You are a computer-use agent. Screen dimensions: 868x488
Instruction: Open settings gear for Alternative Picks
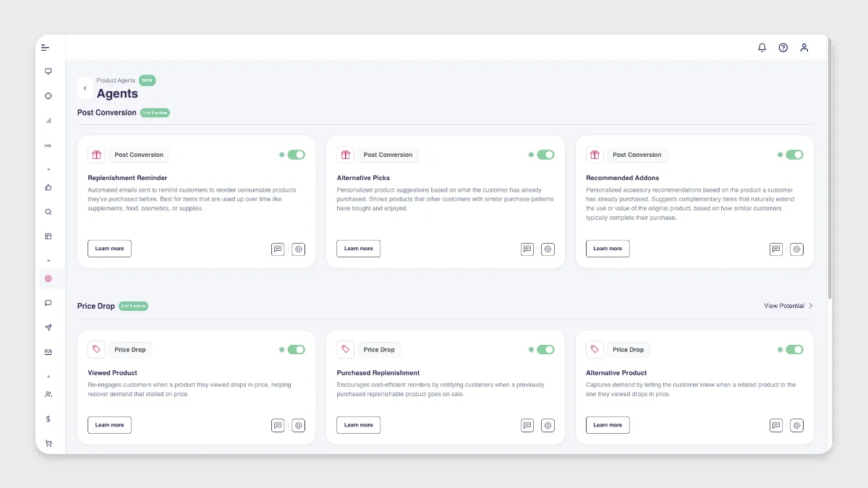(548, 249)
